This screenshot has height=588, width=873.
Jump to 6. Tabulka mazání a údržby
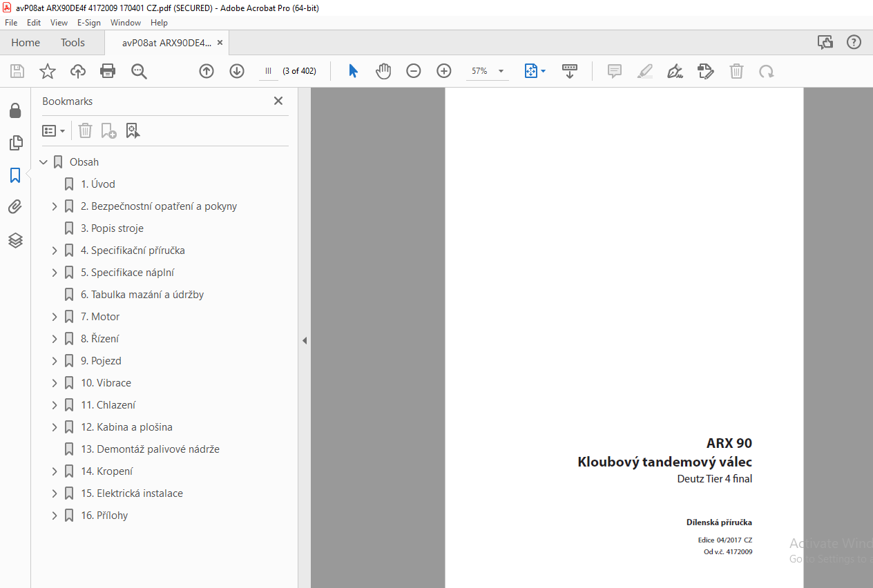click(x=142, y=295)
